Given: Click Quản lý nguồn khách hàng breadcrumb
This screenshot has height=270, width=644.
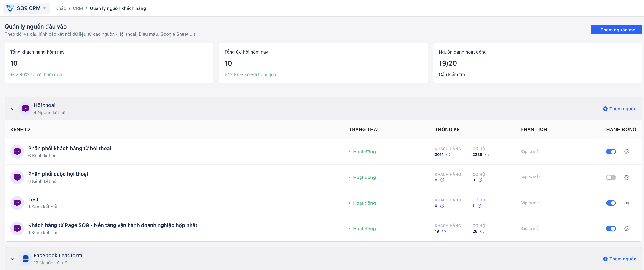Looking at the screenshot, I should (x=118, y=8).
